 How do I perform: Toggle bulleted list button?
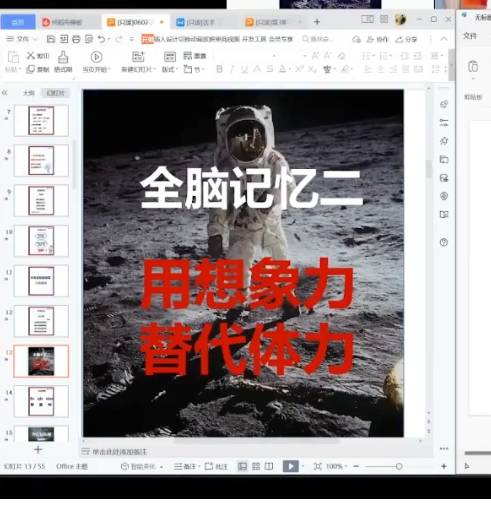pos(367,56)
